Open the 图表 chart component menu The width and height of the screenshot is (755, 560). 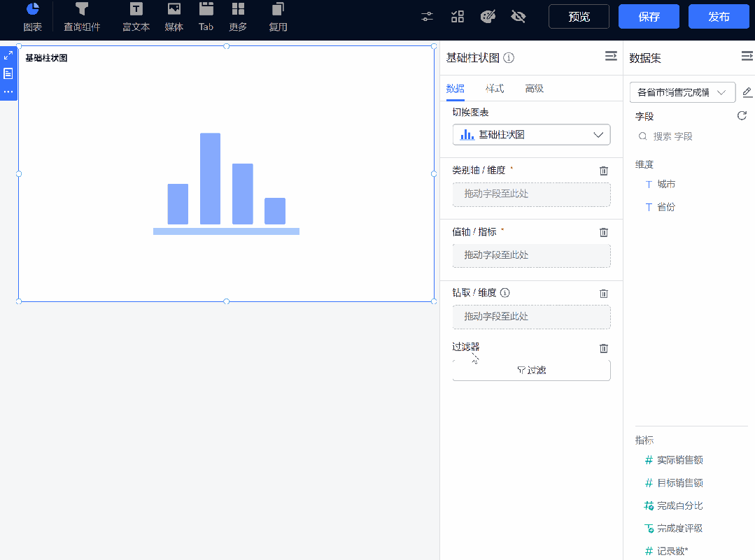[32, 17]
